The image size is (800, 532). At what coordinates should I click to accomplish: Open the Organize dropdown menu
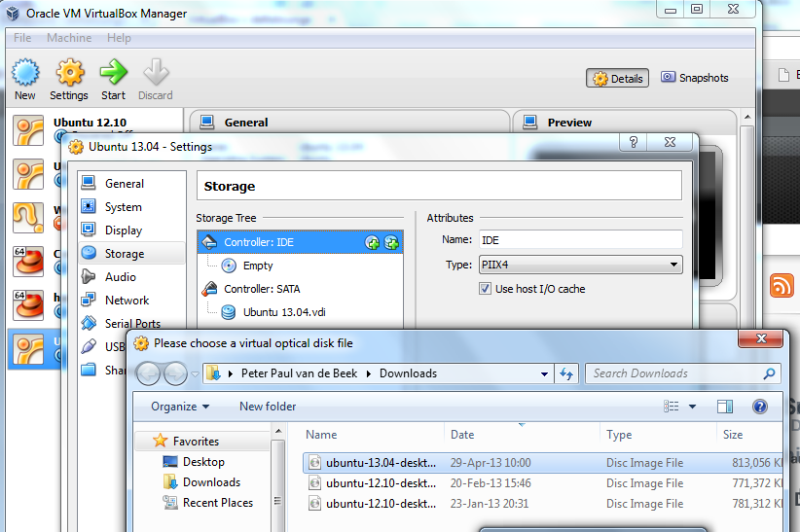coord(180,407)
